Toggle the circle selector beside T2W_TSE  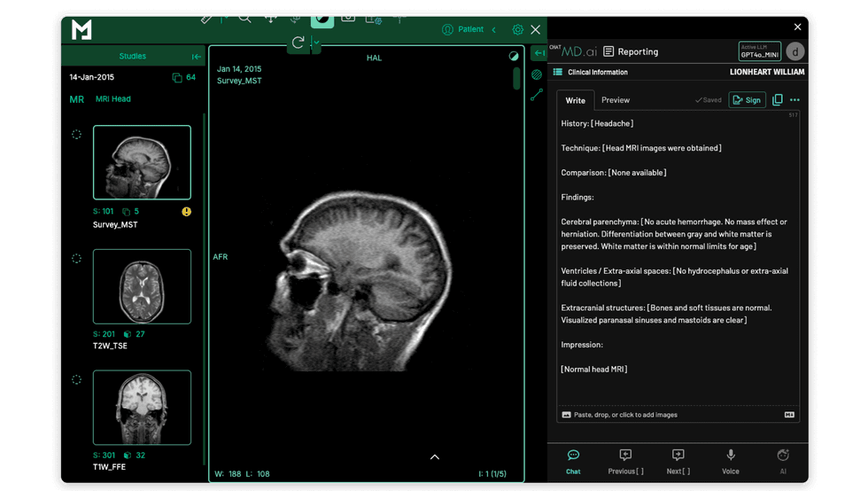(76, 258)
